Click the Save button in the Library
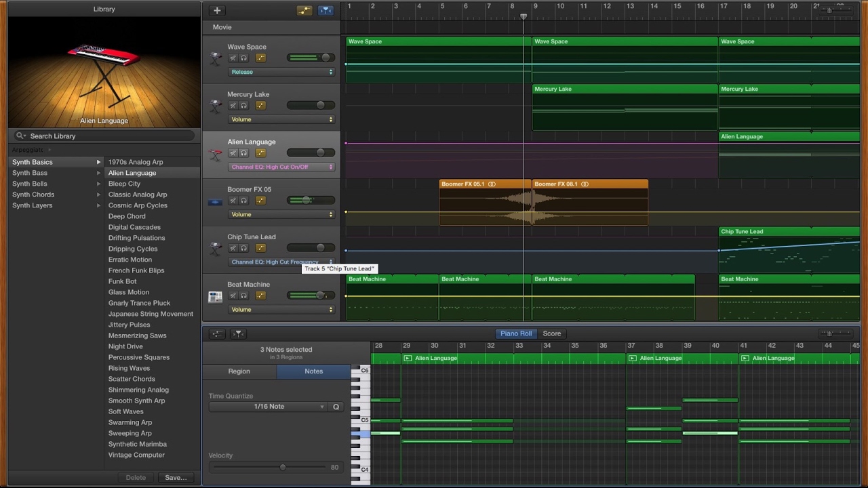This screenshot has width=868, height=488. click(x=175, y=477)
